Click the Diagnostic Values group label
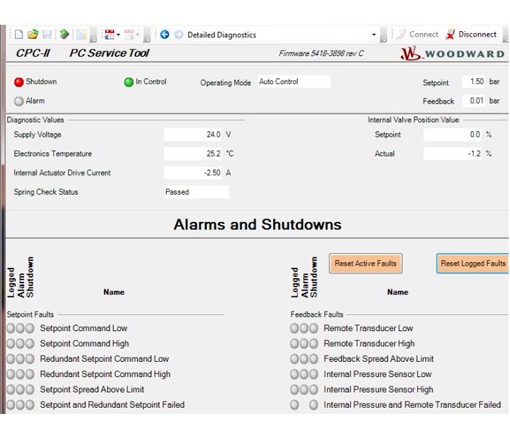 tap(35, 120)
